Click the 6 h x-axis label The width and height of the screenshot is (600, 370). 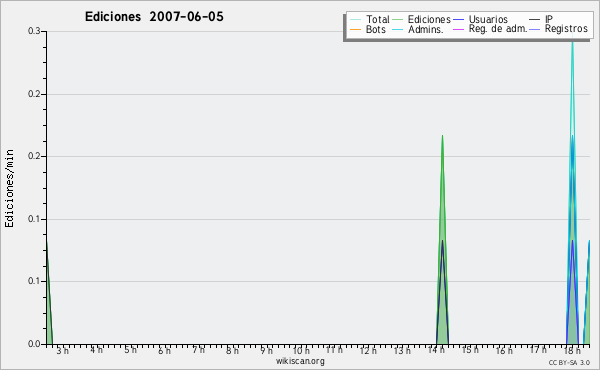coord(165,350)
